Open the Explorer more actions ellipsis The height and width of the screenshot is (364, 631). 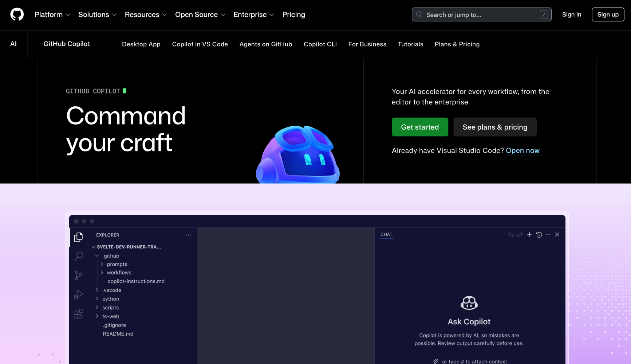tap(188, 235)
